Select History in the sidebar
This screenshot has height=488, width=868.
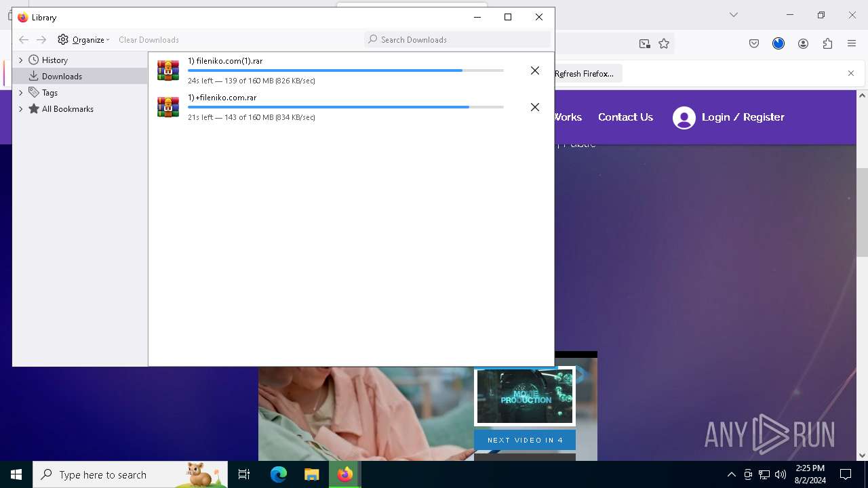[x=54, y=60]
